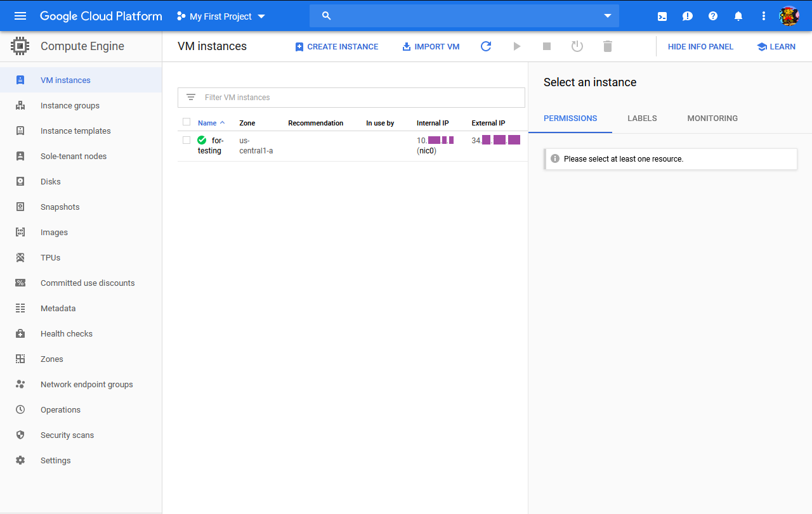Viewport: 812px width, 514px height.
Task: Click the us-central1-a zone cell
Action: pyautogui.click(x=256, y=146)
